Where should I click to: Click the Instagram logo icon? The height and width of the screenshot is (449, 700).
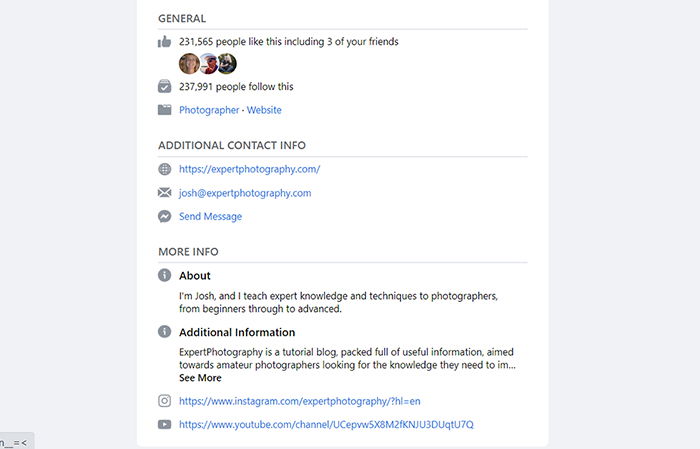164,401
